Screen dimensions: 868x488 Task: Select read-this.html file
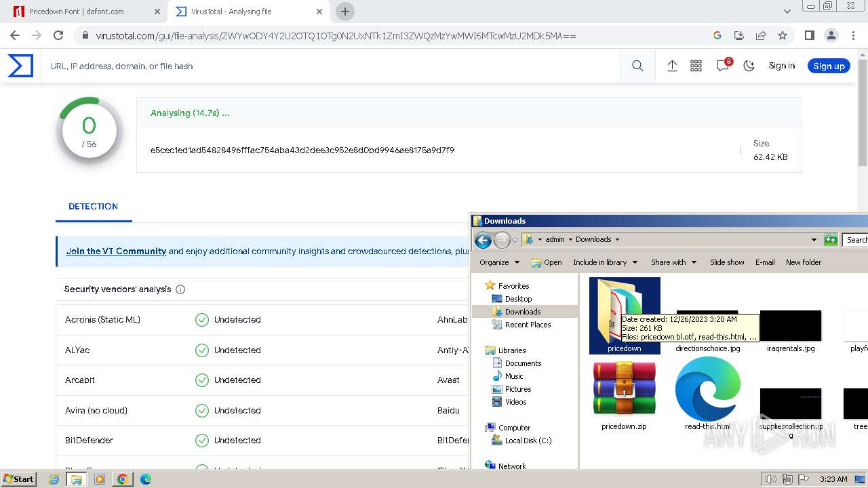(707, 394)
